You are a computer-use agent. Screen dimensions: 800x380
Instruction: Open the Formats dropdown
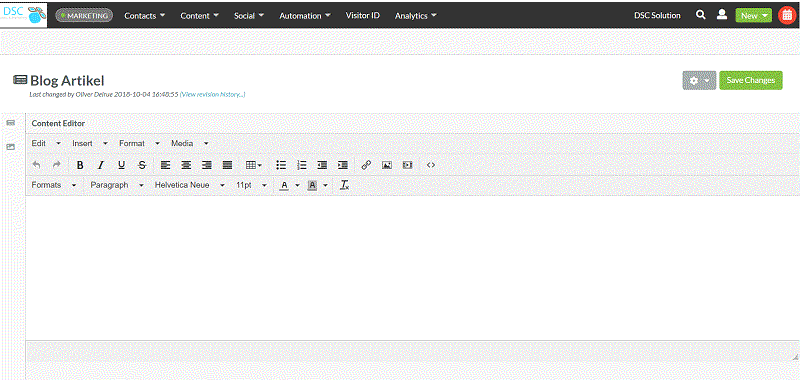tap(54, 185)
